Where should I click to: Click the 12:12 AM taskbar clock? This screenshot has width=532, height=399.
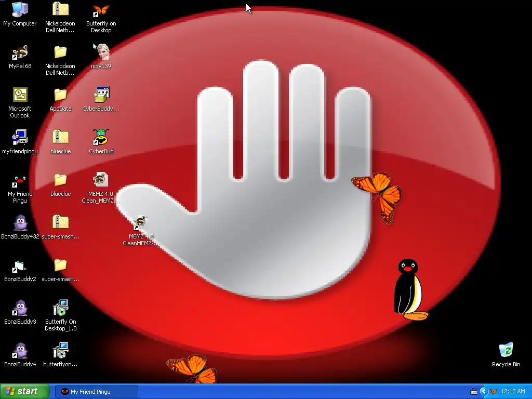tap(513, 392)
